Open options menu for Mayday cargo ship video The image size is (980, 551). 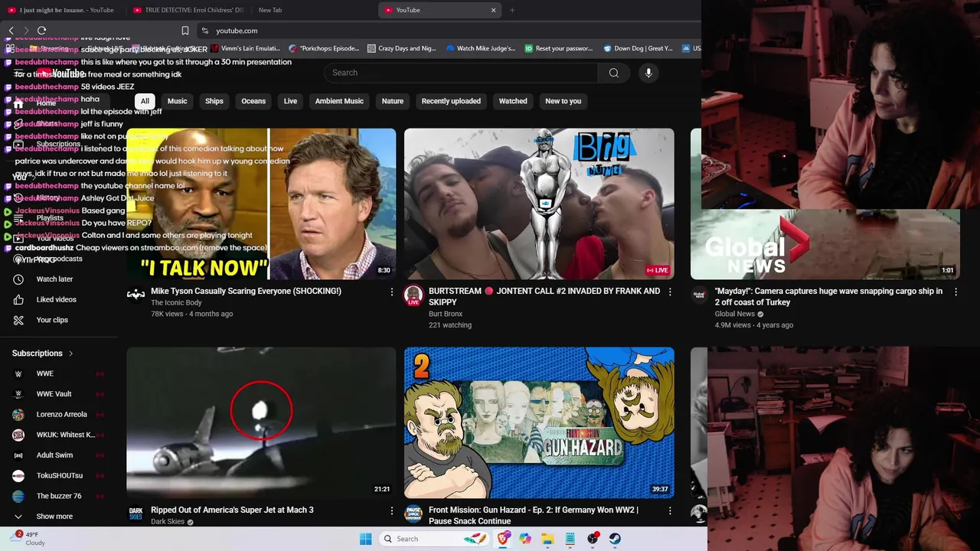tap(955, 292)
